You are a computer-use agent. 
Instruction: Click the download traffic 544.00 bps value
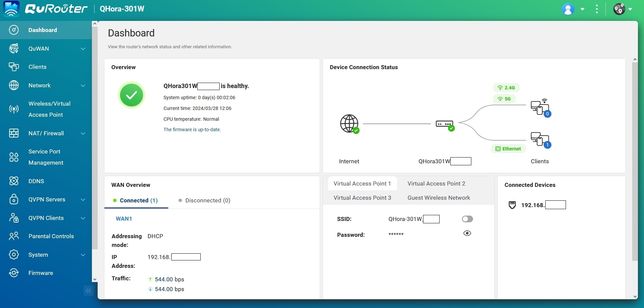pos(169,289)
